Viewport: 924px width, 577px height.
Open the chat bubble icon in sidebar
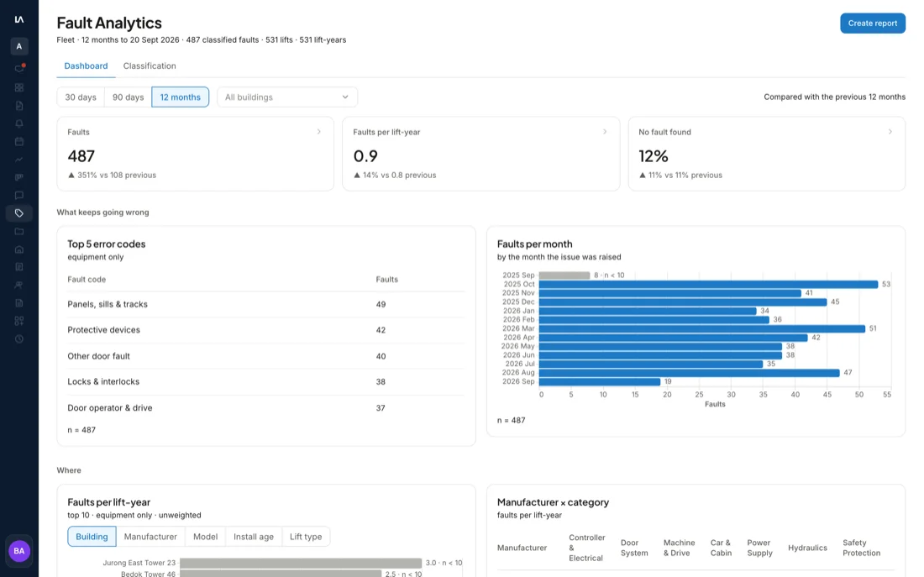click(18, 195)
